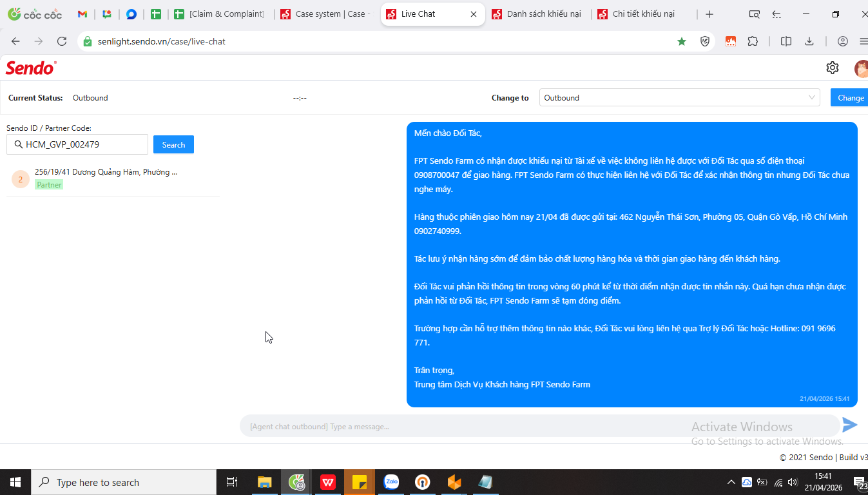Open the orange hexagon app on taskbar

tap(454, 482)
